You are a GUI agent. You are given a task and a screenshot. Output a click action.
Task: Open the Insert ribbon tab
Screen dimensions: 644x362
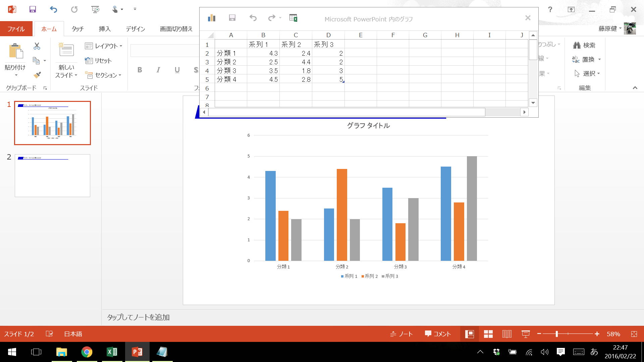point(104,29)
